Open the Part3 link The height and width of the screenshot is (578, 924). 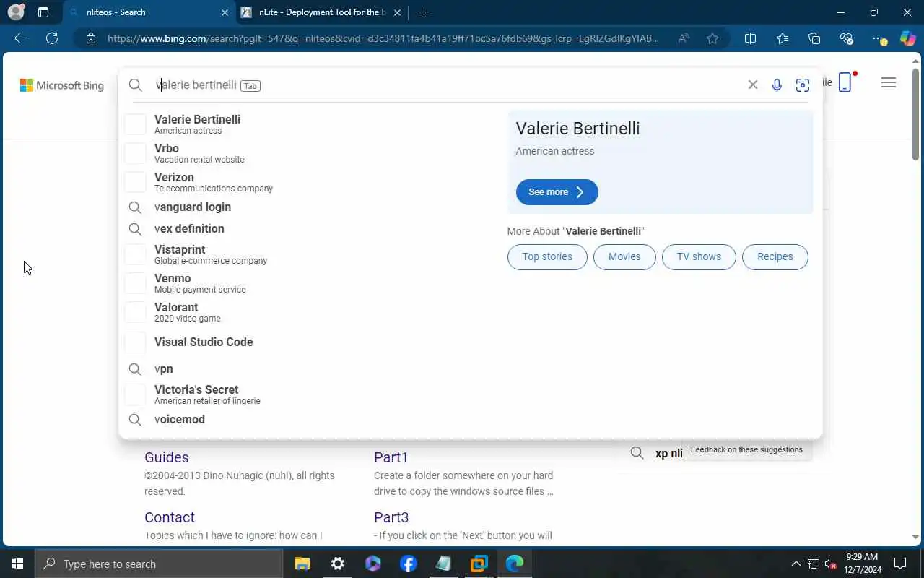[391, 517]
